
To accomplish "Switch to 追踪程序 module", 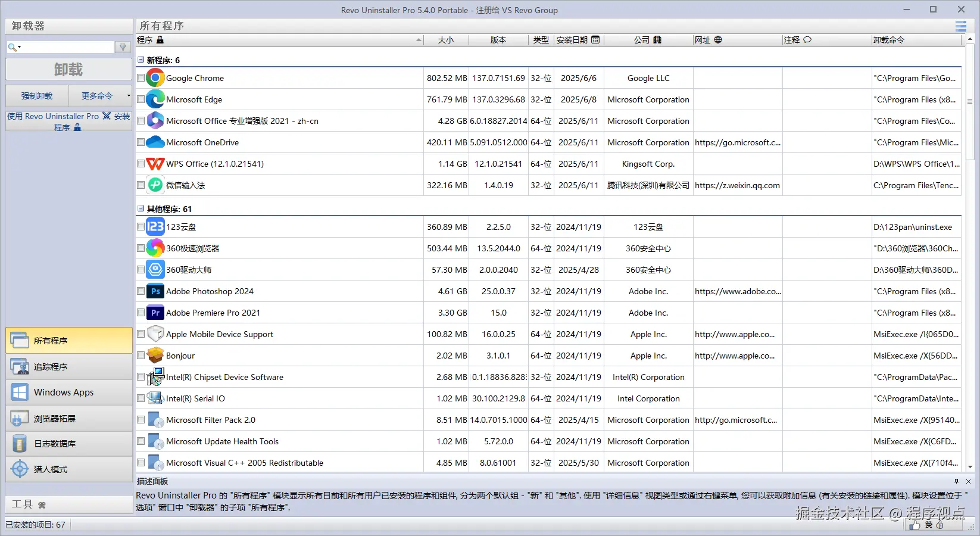I will point(68,367).
